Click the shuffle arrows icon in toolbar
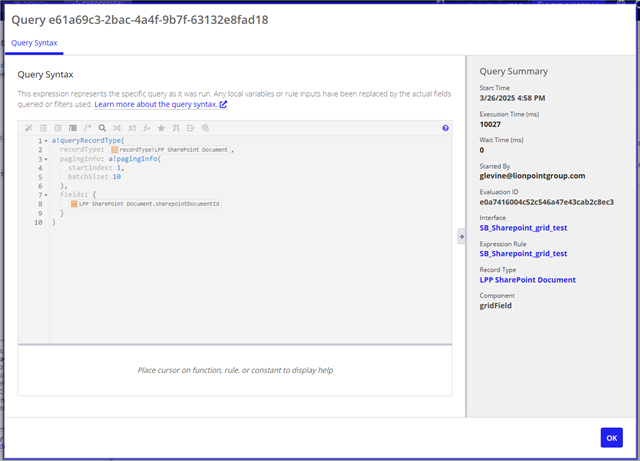This screenshot has height=461, width=640. click(x=117, y=128)
